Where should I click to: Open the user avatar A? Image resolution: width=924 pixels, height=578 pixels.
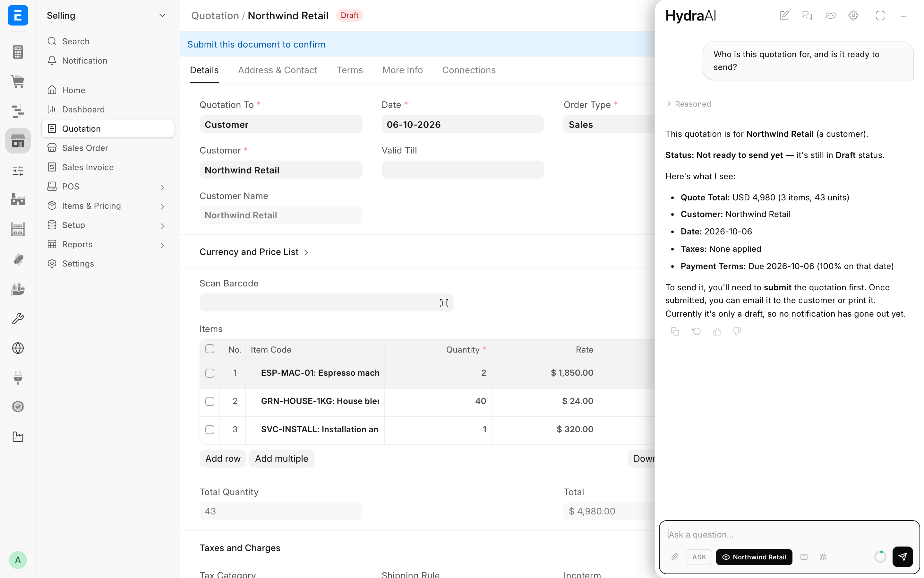[x=18, y=560]
